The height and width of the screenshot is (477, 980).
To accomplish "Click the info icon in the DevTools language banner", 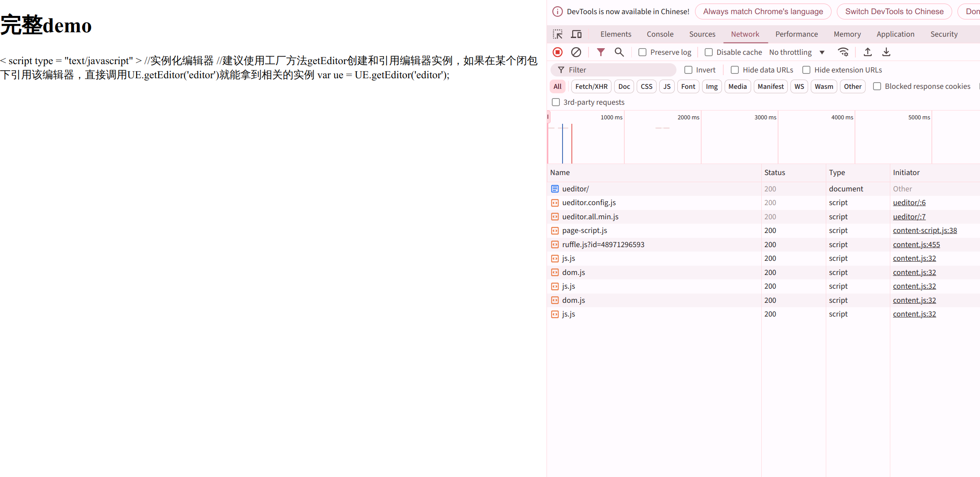I will 558,11.
